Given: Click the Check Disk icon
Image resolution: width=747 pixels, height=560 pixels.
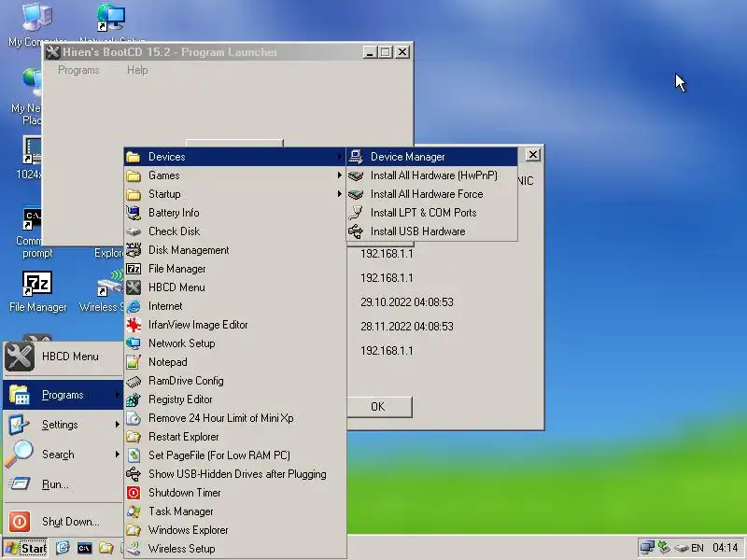Looking at the screenshot, I should click(134, 231).
